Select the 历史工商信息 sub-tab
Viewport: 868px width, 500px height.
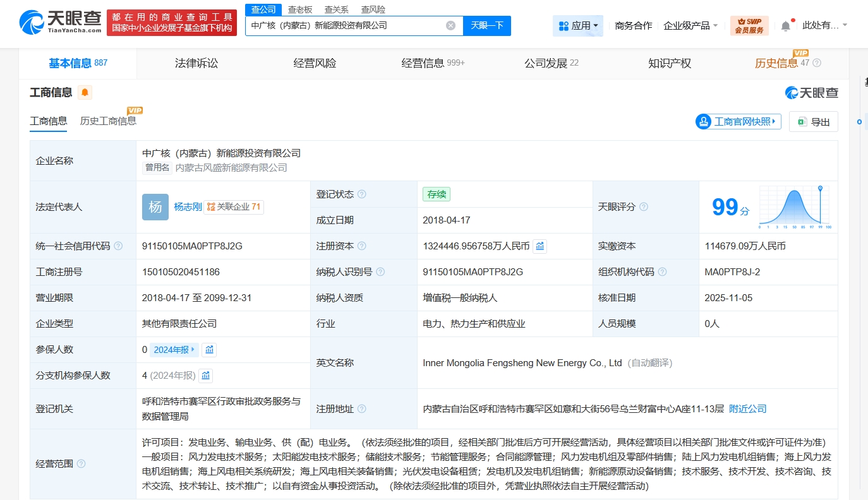click(x=108, y=121)
